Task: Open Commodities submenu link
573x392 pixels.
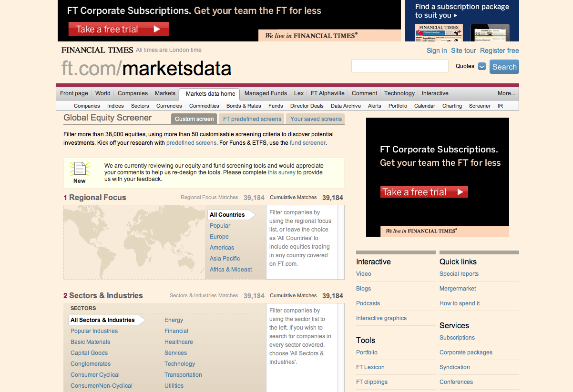Action: [204, 106]
